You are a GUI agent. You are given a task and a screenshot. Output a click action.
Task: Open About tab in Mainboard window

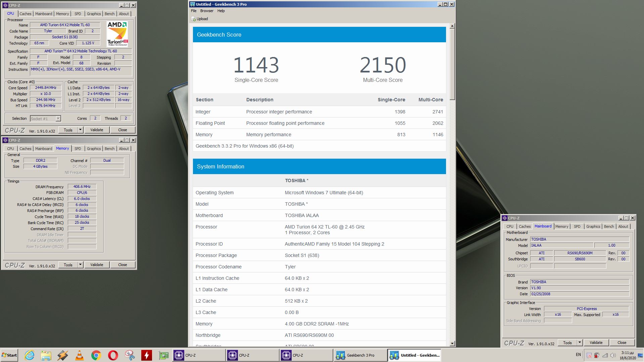tap(623, 226)
